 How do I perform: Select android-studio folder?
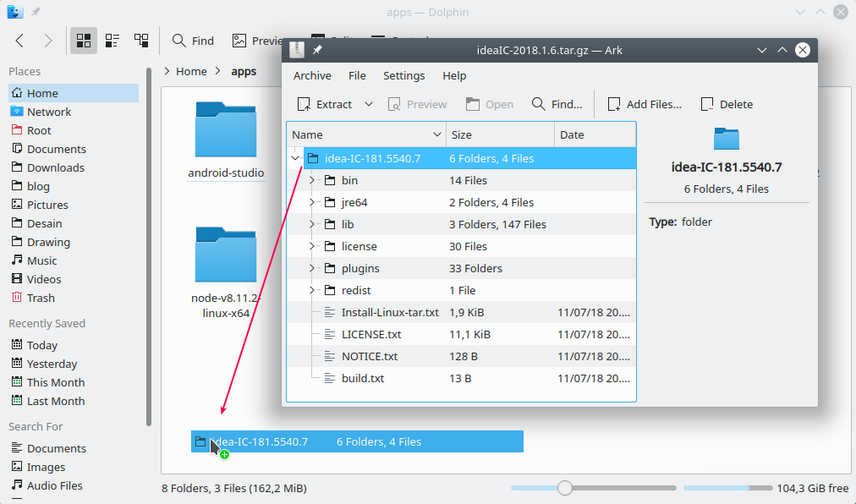226,140
